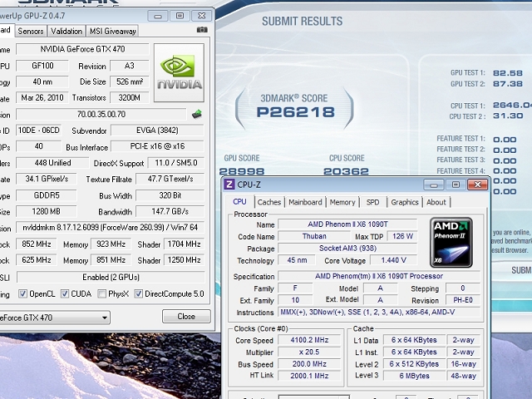Click the HT Link value 2000.1 MHz
Viewport: 532px width, 399px height.
(309, 376)
